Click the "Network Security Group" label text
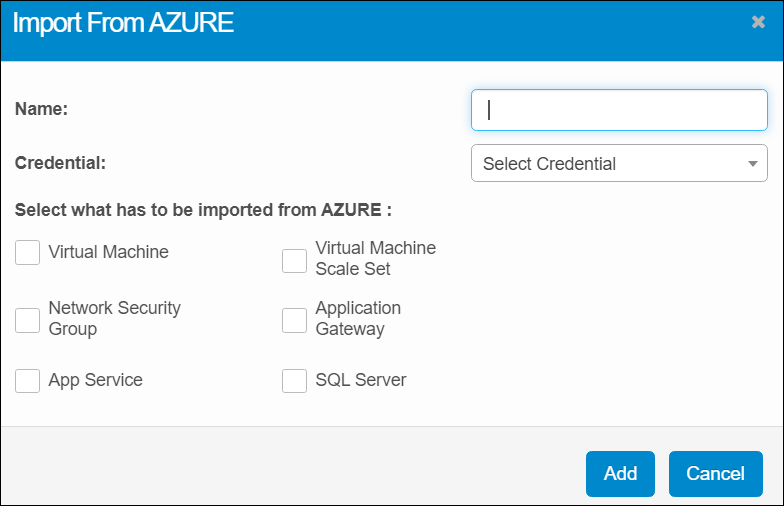The height and width of the screenshot is (506, 784). pyautogui.click(x=114, y=318)
